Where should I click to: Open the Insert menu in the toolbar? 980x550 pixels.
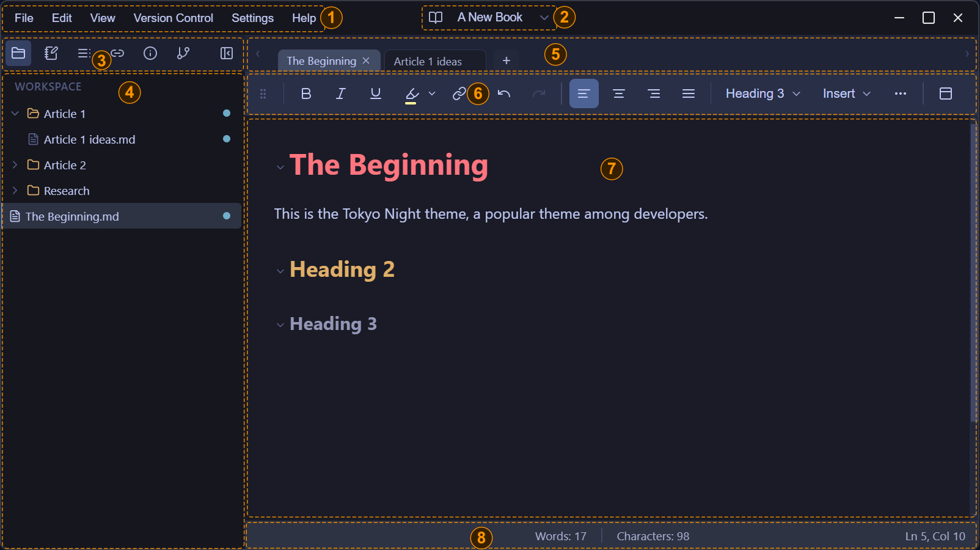coord(846,94)
